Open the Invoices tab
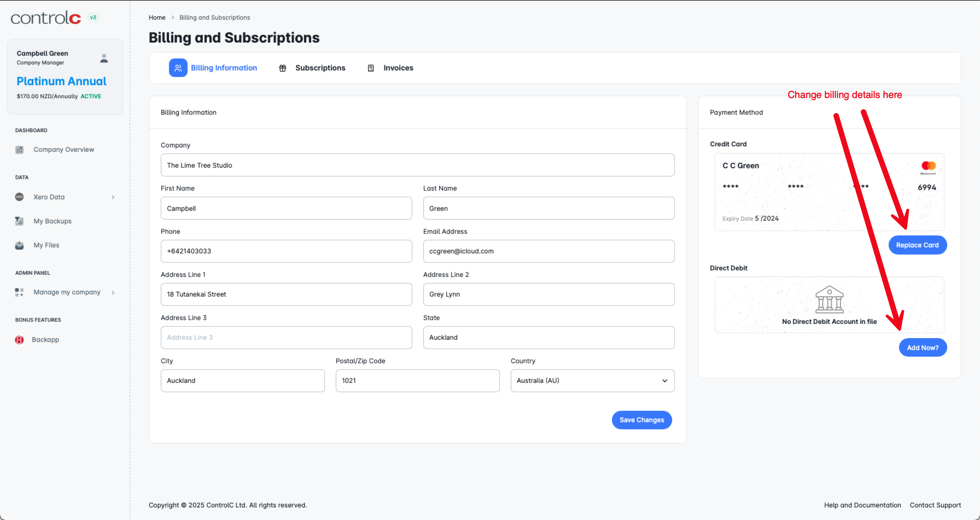Viewport: 980px width, 520px height. click(398, 68)
